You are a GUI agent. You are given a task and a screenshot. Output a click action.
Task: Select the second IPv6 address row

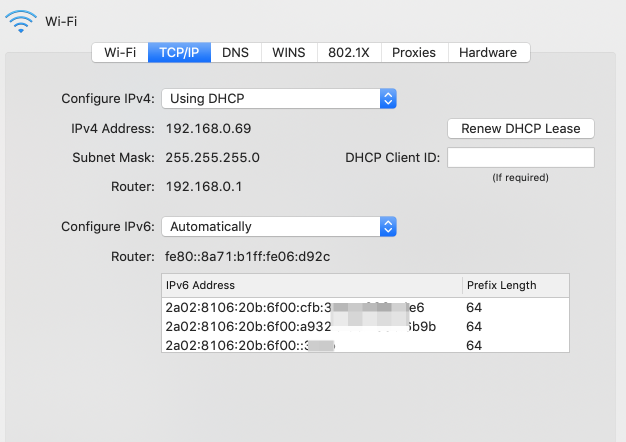[365, 326]
